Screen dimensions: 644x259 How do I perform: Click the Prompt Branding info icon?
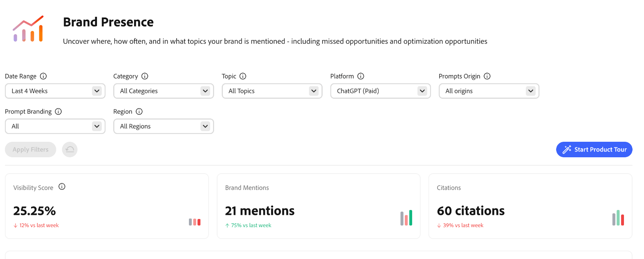(x=58, y=112)
